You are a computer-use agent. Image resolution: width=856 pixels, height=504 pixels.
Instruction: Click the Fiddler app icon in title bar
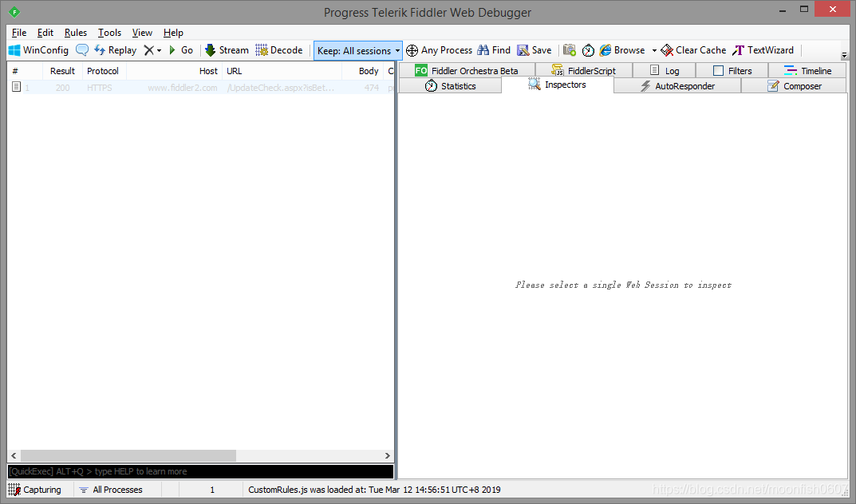click(x=14, y=12)
